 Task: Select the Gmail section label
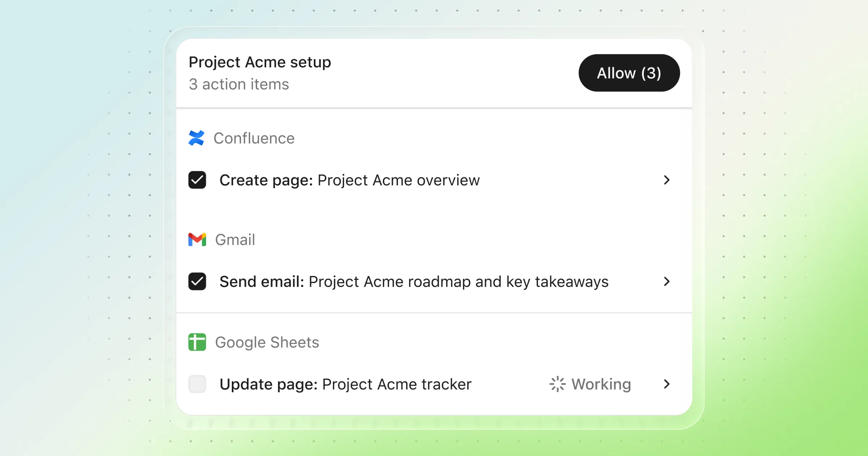(235, 240)
